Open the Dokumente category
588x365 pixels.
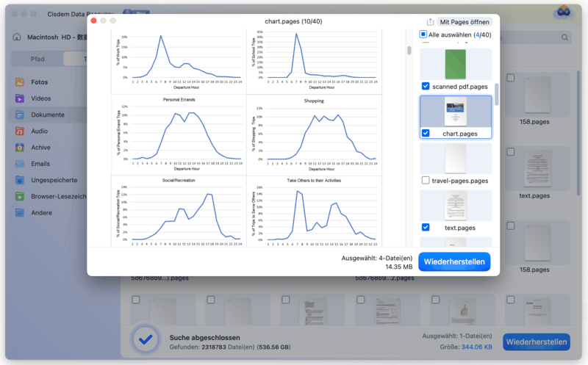(48, 115)
